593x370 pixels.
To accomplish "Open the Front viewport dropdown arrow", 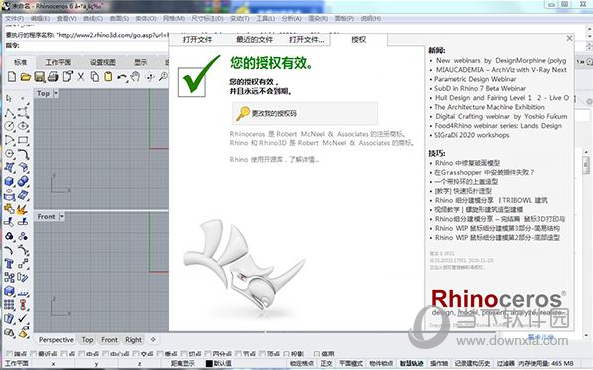I will tap(62, 217).
